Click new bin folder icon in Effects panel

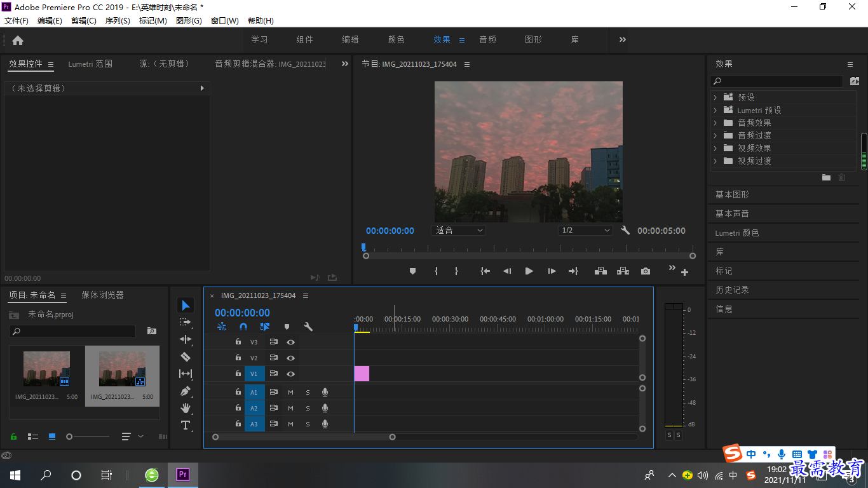826,178
